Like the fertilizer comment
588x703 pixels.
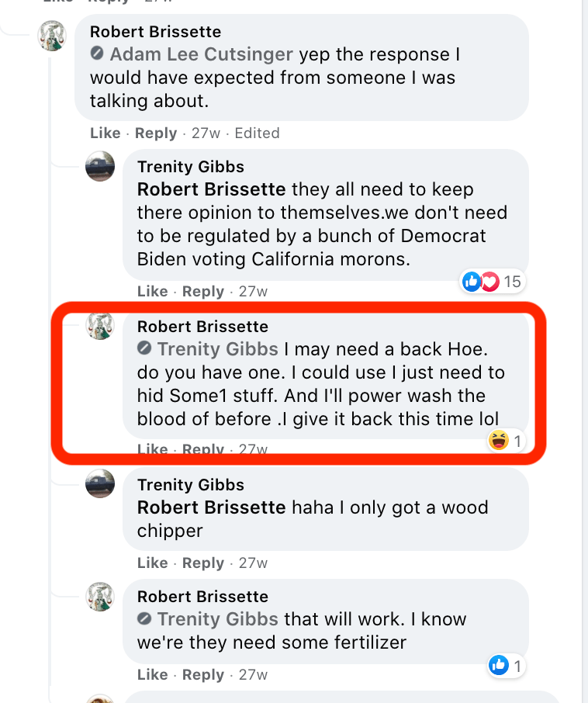tap(153, 675)
